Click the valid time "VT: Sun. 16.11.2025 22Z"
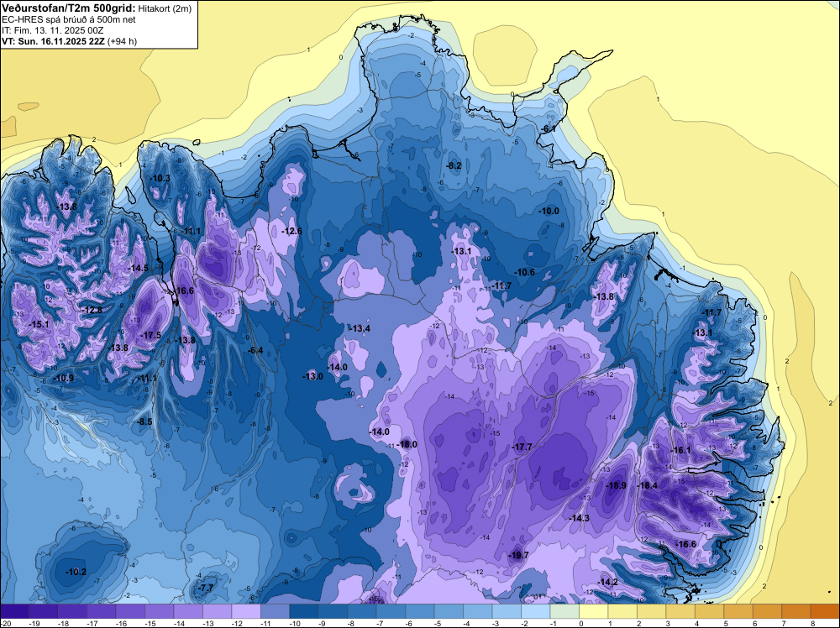The image size is (840, 628). tap(54, 41)
